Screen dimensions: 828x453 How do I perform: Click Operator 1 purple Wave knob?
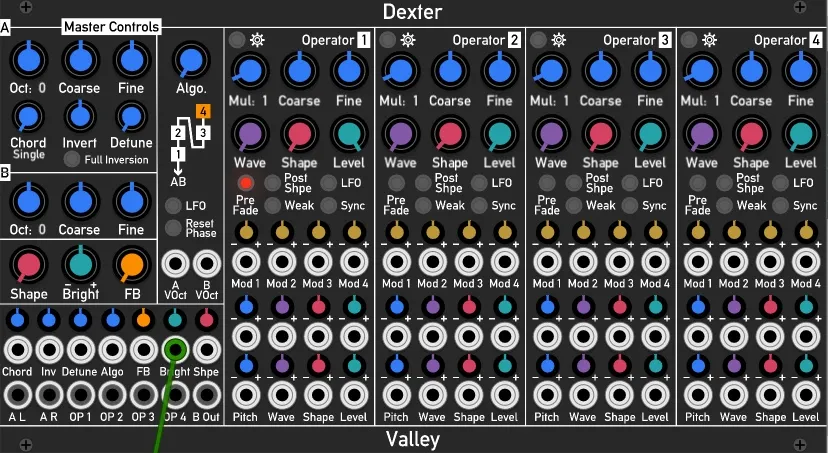pyautogui.click(x=250, y=134)
